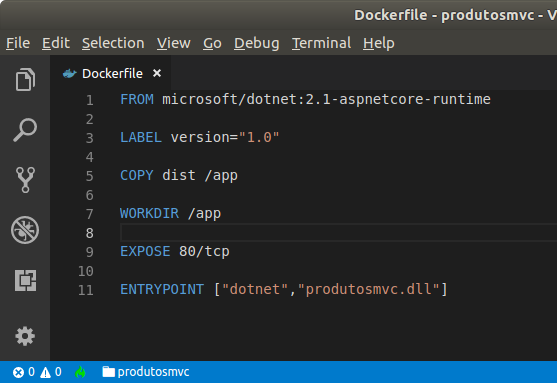Open the Selection menu
The image size is (557, 383).
[113, 43]
